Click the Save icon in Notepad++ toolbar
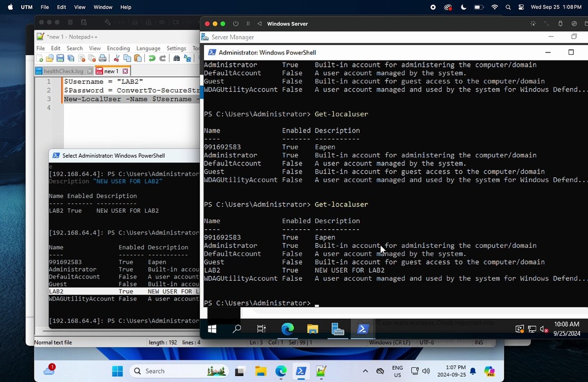The width and height of the screenshot is (588, 382). click(x=60, y=58)
